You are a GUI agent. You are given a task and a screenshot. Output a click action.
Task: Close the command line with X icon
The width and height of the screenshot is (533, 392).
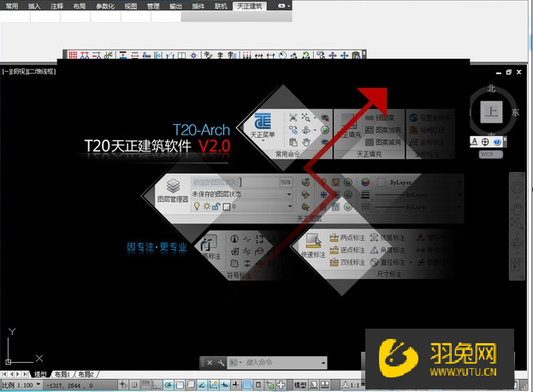pyautogui.click(x=210, y=363)
